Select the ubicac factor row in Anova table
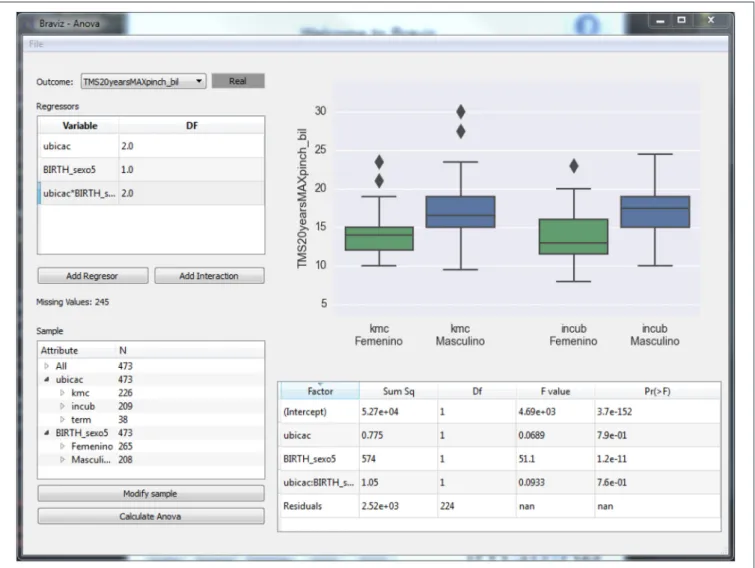This screenshot has height=568, width=755. point(500,435)
